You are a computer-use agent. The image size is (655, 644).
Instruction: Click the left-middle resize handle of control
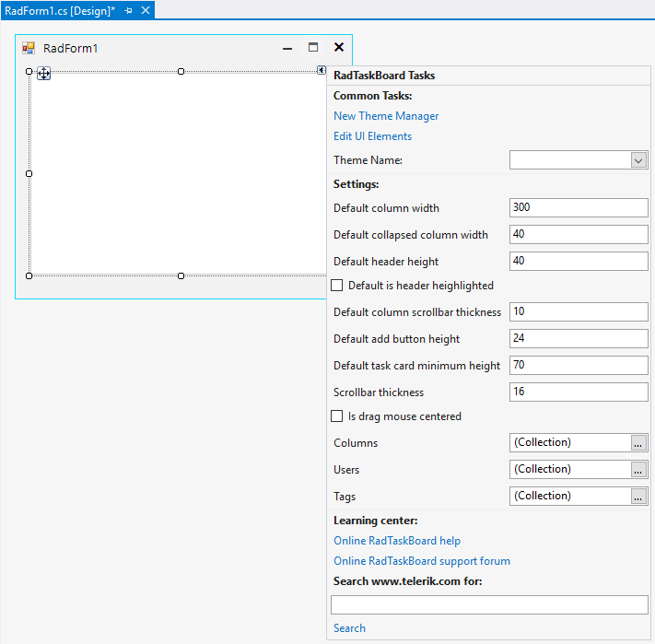coord(29,174)
